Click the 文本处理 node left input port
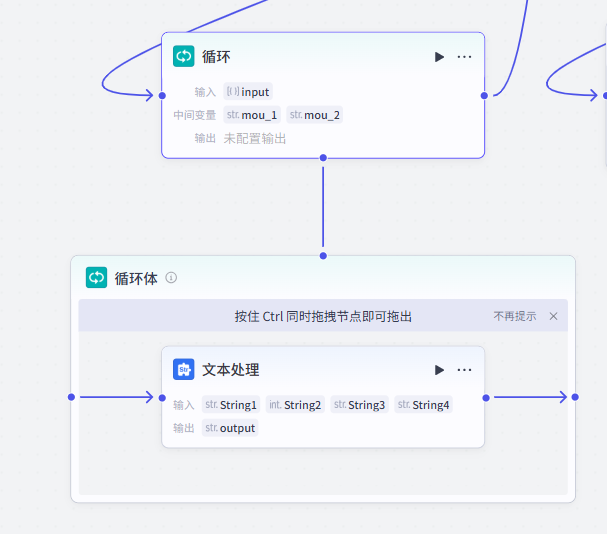 (162, 397)
